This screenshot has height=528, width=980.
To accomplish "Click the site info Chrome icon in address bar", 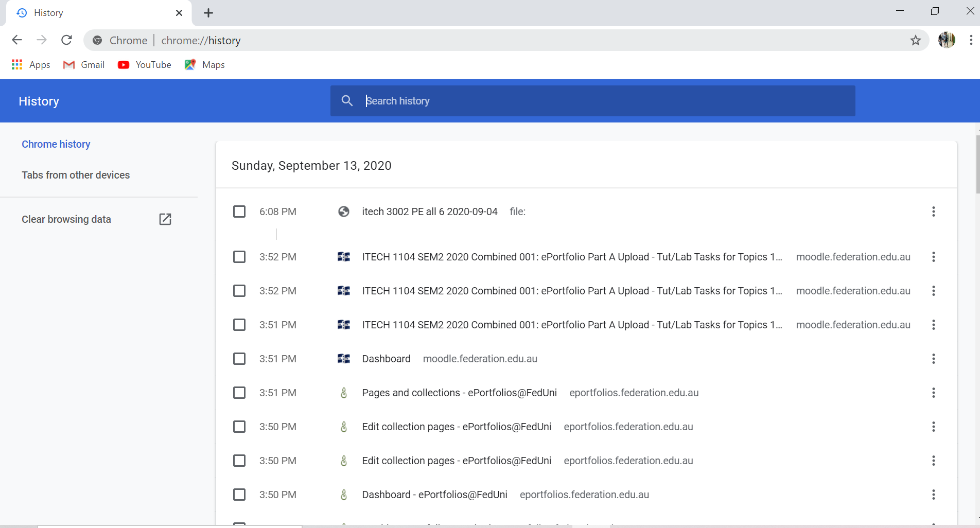I will tap(97, 40).
